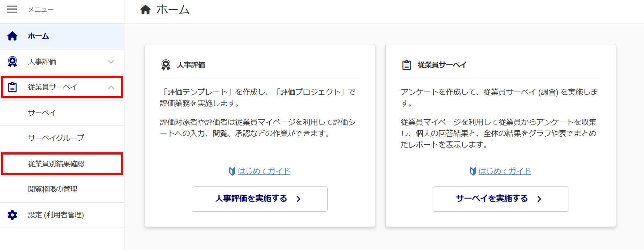The image size is (644, 250).
Task: Click the settings gear icon in sidebar
Action: tap(12, 215)
